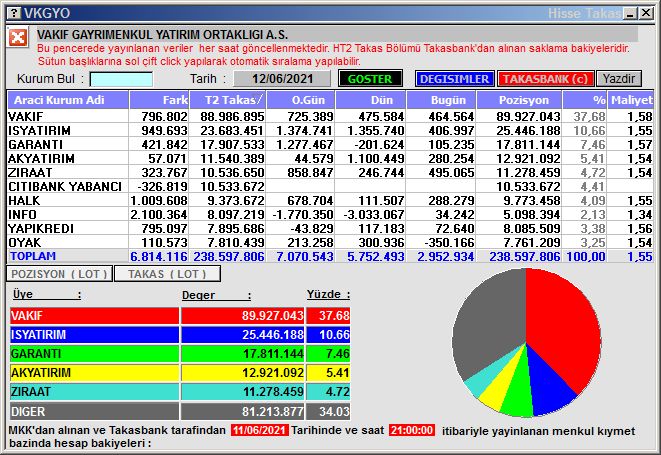This screenshot has height=455, width=661.
Task: Sort by the Pozisyon column header
Action: (519, 100)
